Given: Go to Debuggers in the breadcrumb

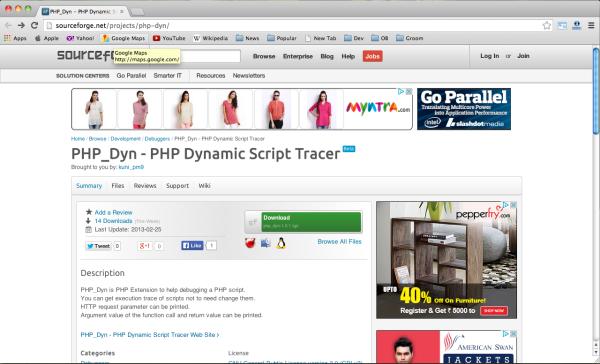Looking at the screenshot, I should pos(157,139).
